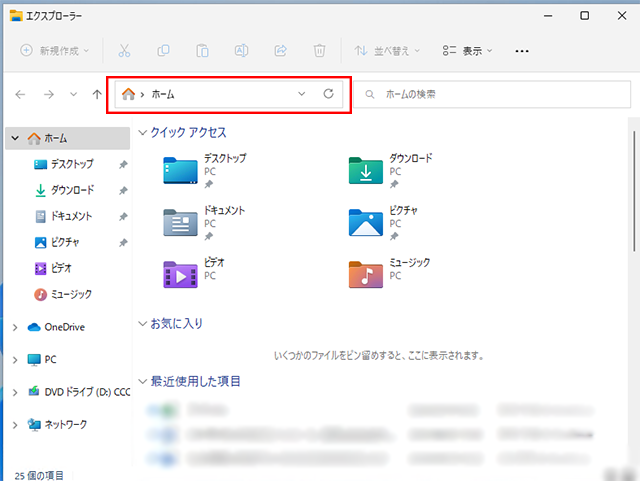The image size is (640, 481).
Task: Click pin icon beside sidebar ドキュメント
Action: coord(123,217)
